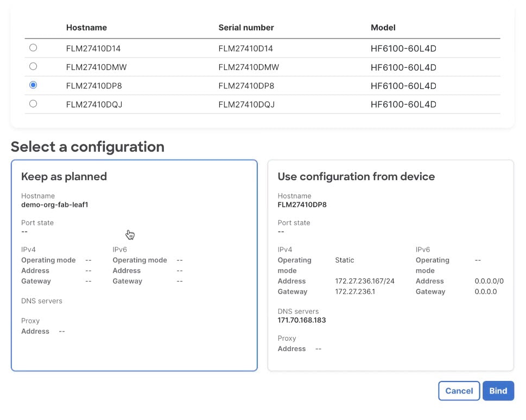Click DNS server 171.70.168.183
This screenshot has width=526, height=420.
pos(302,320)
